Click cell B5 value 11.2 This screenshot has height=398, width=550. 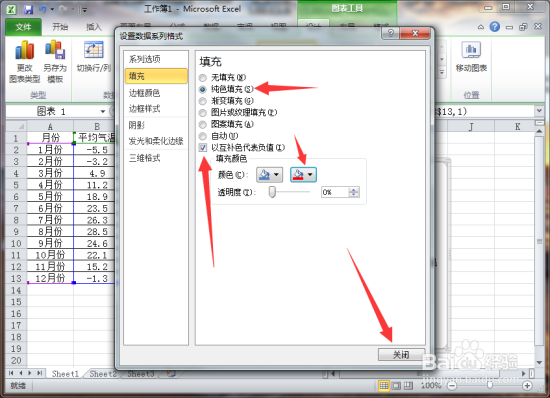tap(94, 185)
